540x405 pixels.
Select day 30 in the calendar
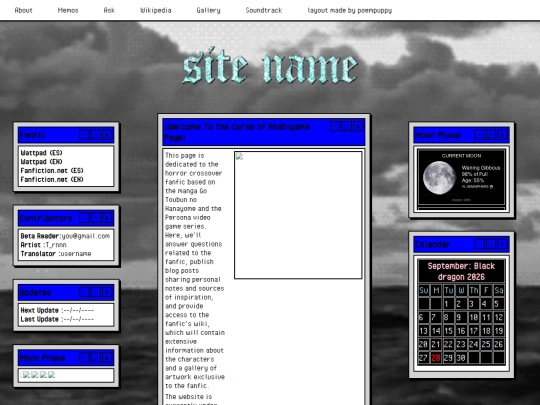461,358
